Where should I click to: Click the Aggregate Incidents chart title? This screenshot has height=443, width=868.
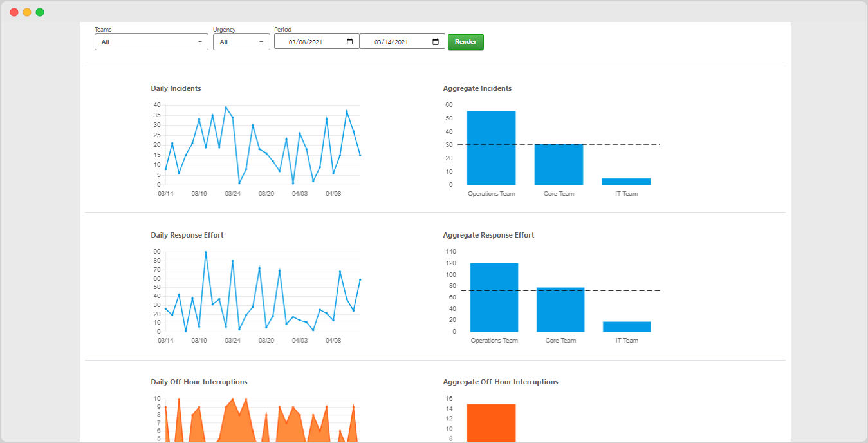point(477,88)
